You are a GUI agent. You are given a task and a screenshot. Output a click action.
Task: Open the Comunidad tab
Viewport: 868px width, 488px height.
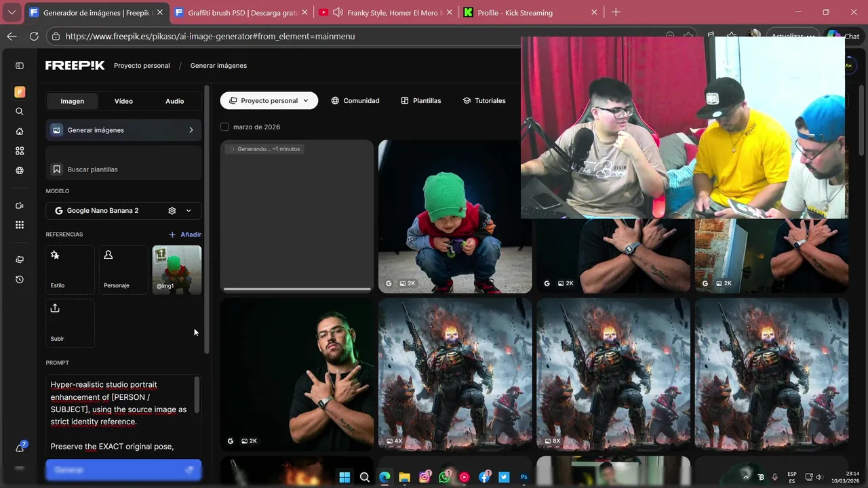(355, 100)
